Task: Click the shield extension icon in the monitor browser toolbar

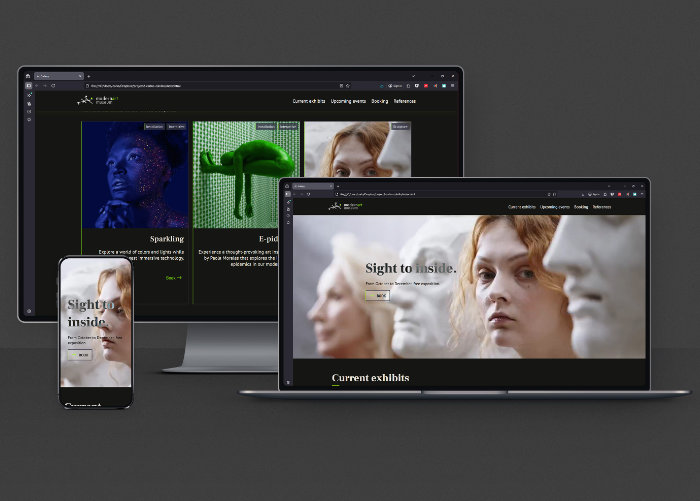Action: [417, 86]
